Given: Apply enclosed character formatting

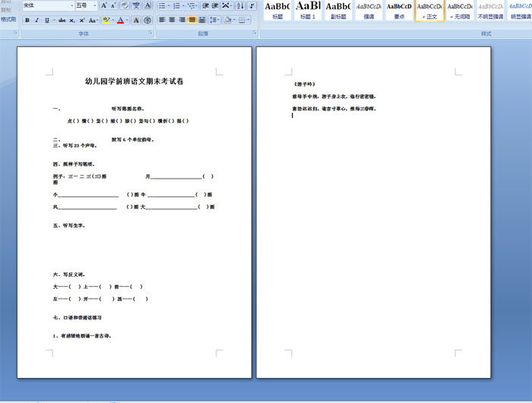Looking at the screenshot, I should (x=147, y=21).
